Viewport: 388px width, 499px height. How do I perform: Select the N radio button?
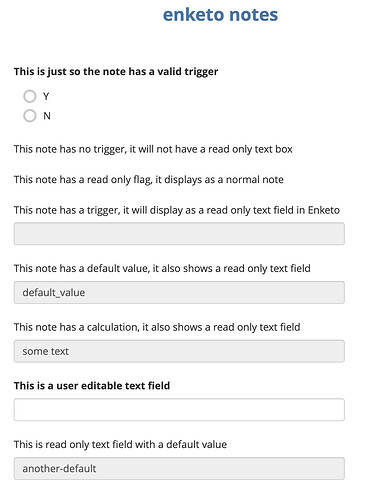[30, 116]
